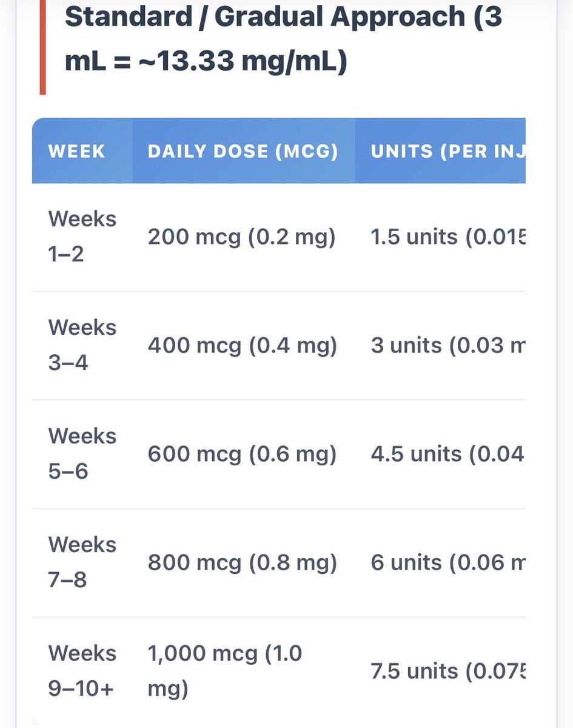Click the 800 mcg (0.8 mg) cell

pyautogui.click(x=242, y=562)
